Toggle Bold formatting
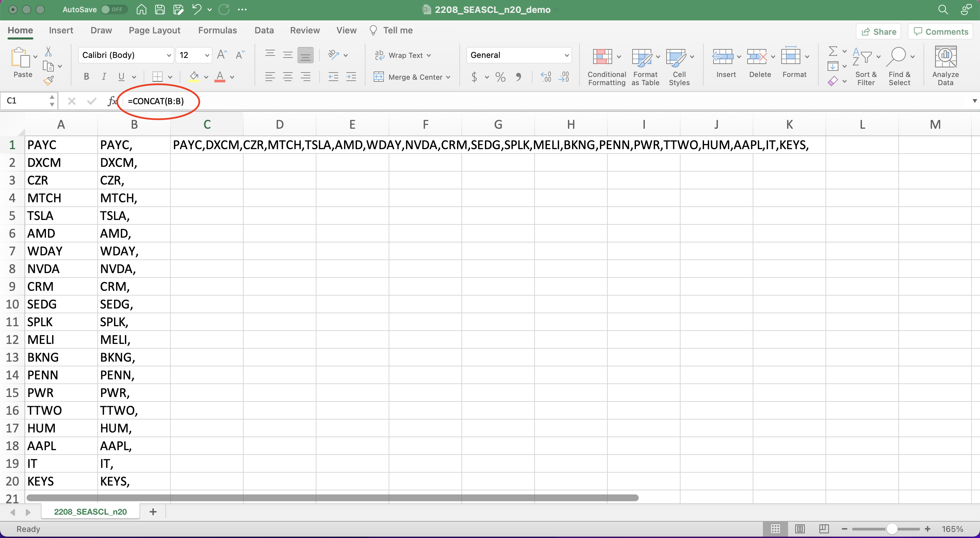This screenshot has width=980, height=538. (x=86, y=77)
